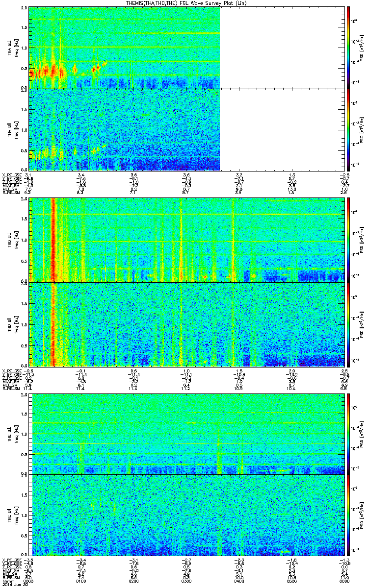Click value 11.0 in THE R_RE_SM row

(x=344, y=578)
